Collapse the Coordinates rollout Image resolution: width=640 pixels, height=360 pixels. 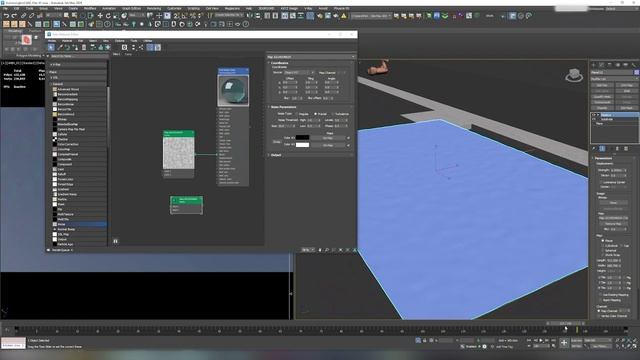[280, 63]
